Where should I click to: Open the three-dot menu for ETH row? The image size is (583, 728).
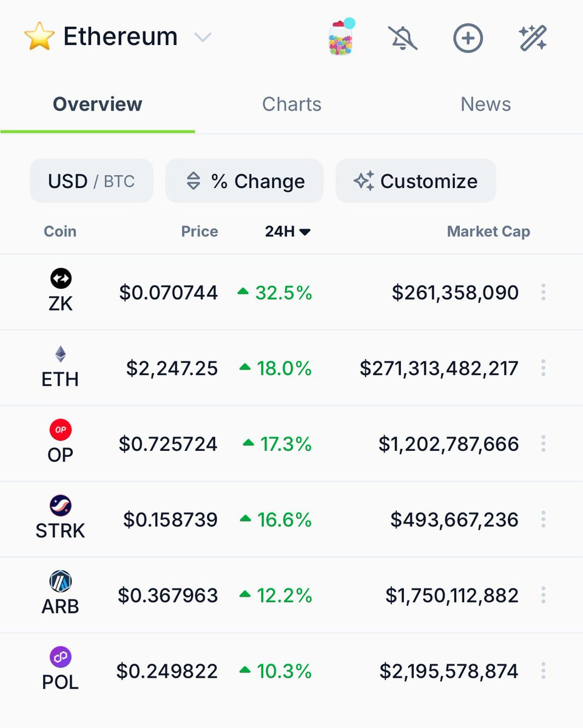coord(543,368)
